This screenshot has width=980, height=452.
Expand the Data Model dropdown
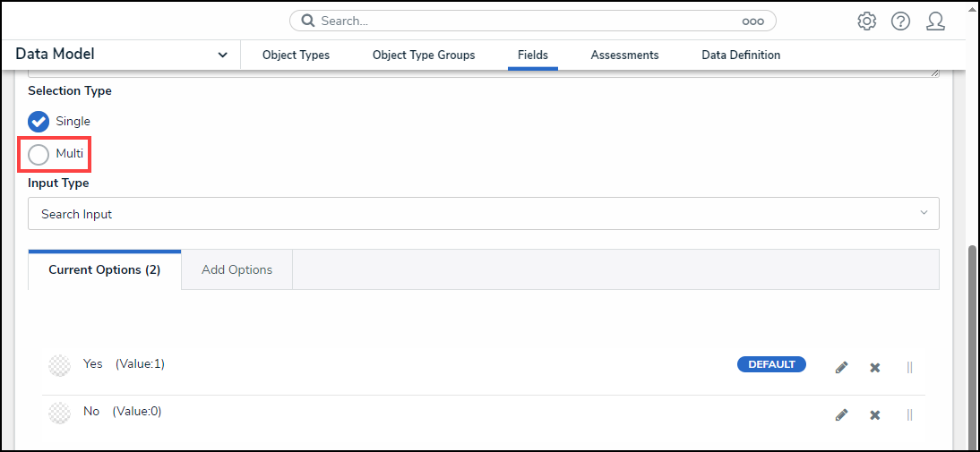222,55
